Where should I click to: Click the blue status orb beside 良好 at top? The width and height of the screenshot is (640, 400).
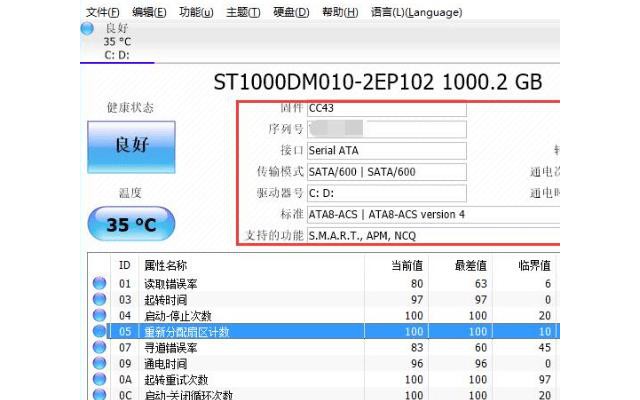click(x=87, y=28)
